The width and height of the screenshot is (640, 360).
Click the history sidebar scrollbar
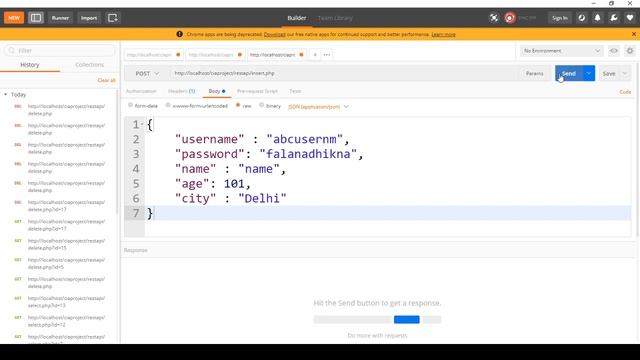[x=118, y=151]
